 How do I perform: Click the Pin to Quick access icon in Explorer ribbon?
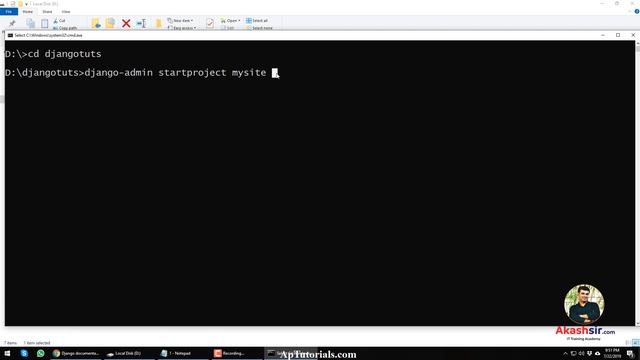(x=12, y=23)
